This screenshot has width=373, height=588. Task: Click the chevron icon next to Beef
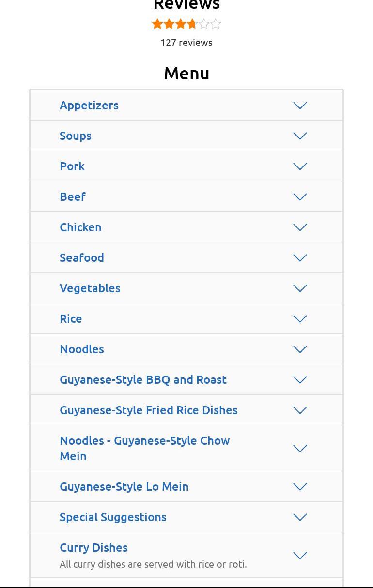300,197
